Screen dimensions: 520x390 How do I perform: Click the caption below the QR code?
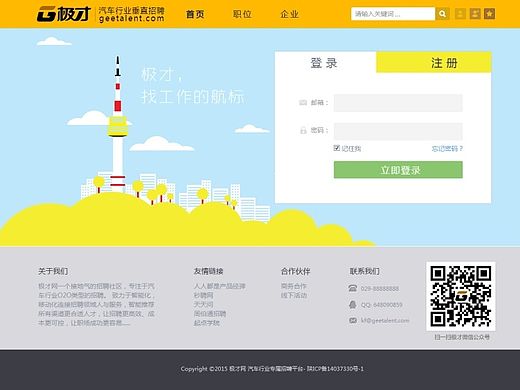tap(462, 337)
